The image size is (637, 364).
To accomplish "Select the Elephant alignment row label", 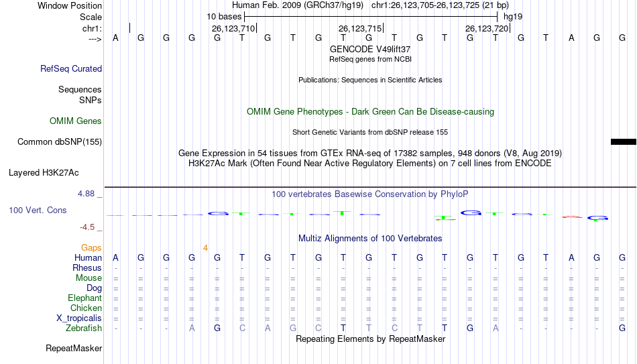I will (x=84, y=298).
